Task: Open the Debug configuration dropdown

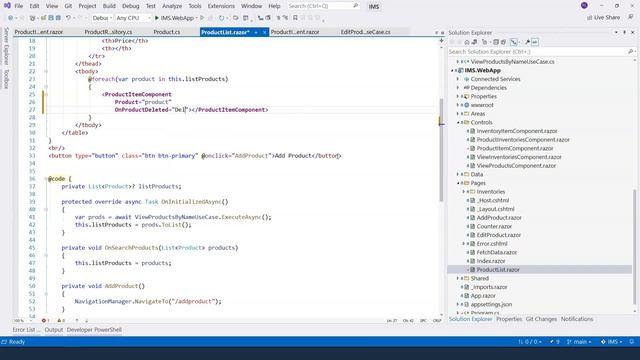Action: 102,18
